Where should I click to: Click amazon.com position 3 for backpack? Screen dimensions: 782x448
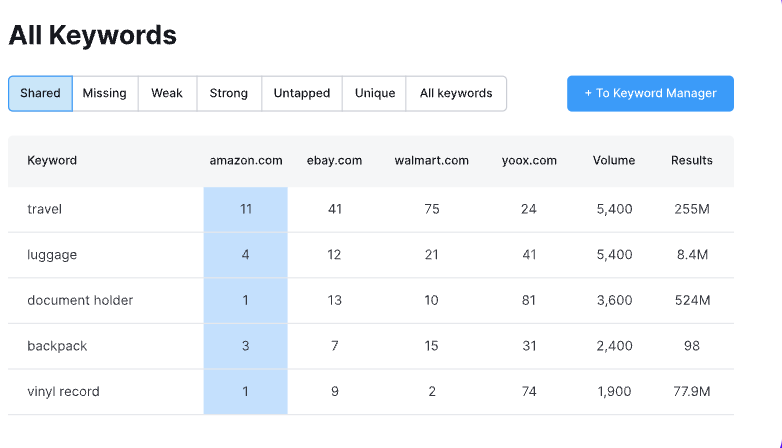245,346
